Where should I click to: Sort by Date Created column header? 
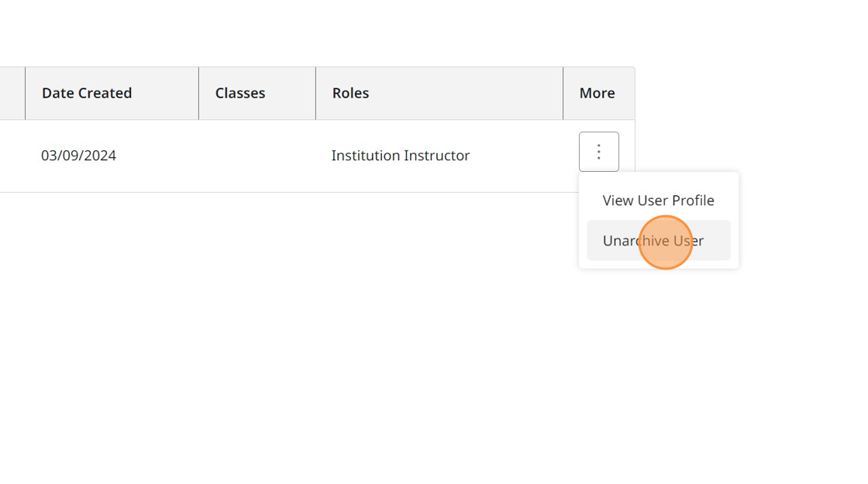(87, 93)
